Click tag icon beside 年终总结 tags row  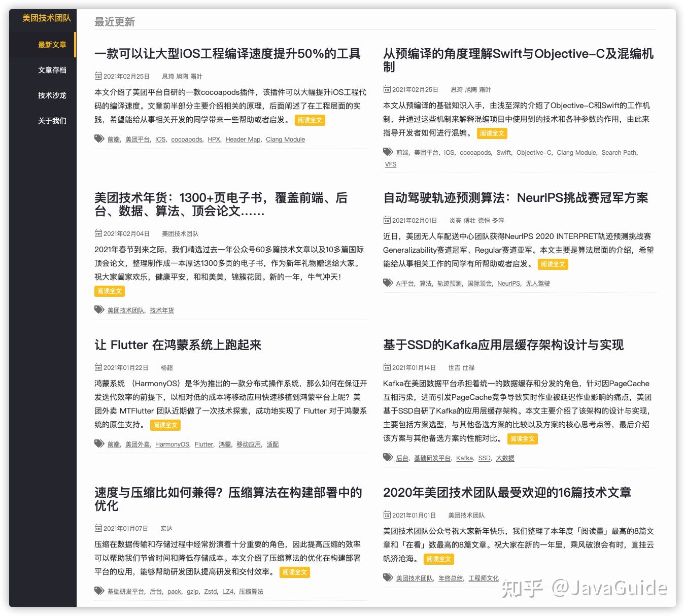point(388,577)
